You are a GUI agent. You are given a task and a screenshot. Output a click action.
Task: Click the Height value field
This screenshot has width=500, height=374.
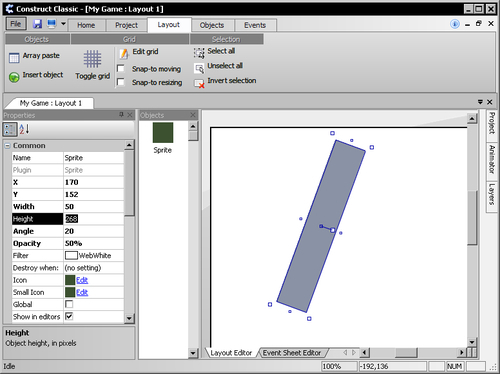point(94,219)
